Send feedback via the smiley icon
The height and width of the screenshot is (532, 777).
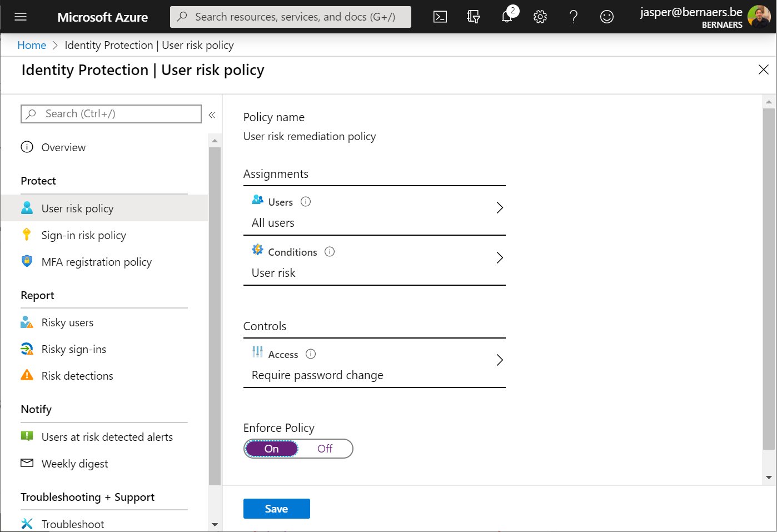[x=606, y=17]
